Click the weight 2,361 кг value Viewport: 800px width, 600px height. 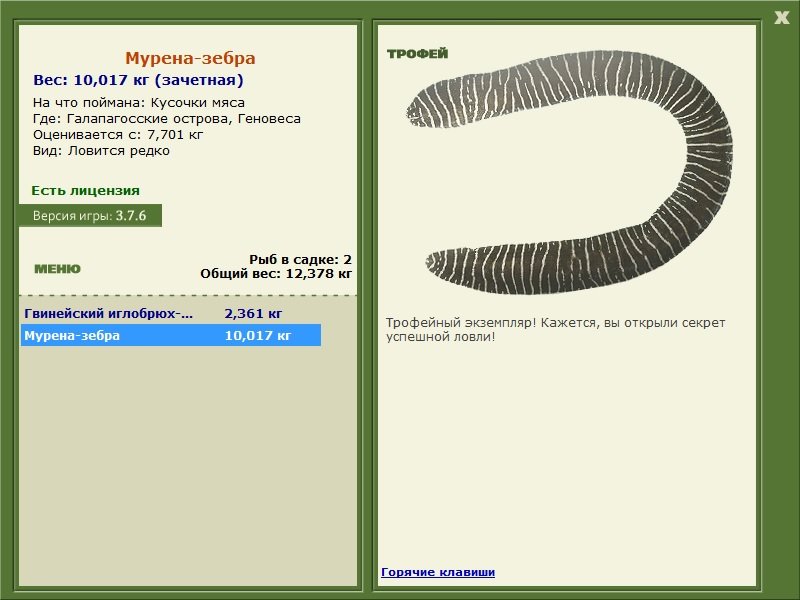(x=253, y=313)
